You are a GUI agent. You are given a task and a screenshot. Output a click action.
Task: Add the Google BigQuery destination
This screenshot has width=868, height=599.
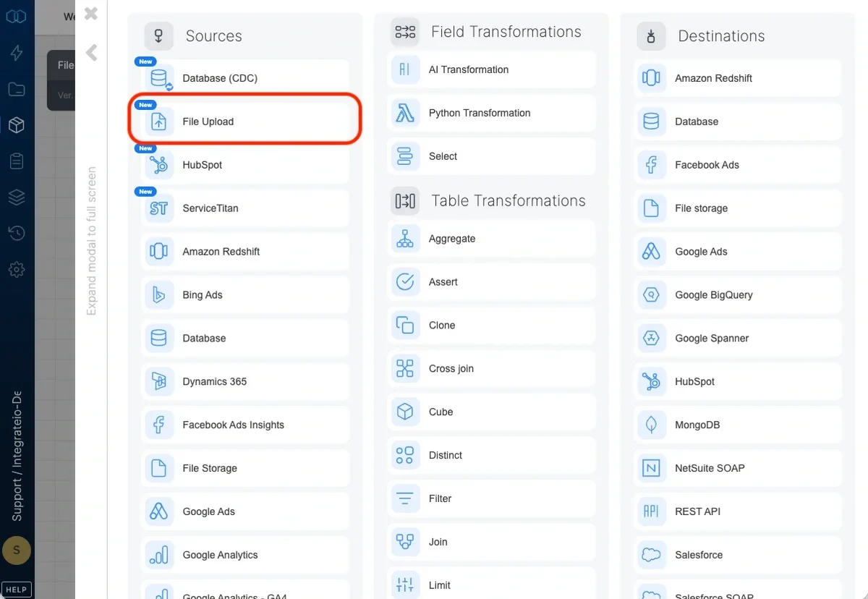pyautogui.click(x=738, y=295)
